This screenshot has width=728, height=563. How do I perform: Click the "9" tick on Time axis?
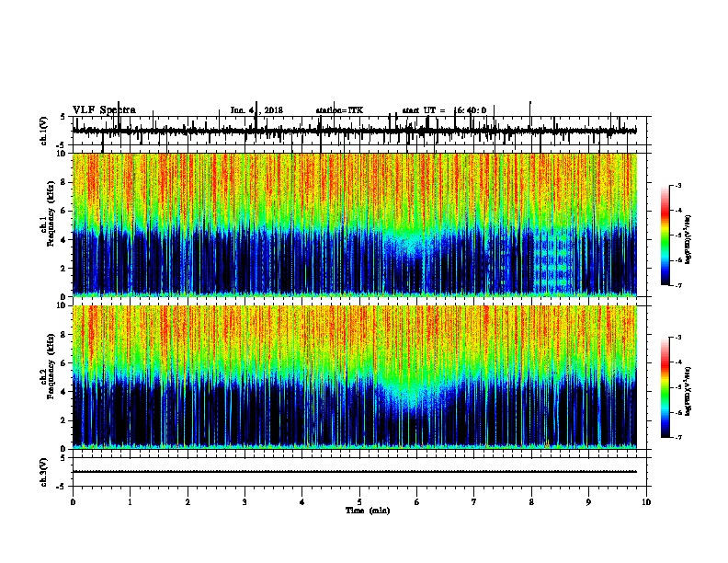click(x=588, y=502)
